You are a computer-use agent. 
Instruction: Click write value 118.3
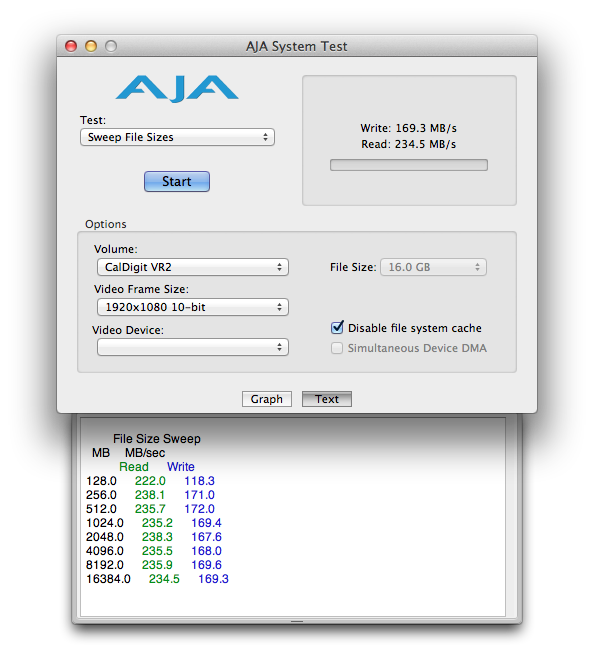click(199, 481)
